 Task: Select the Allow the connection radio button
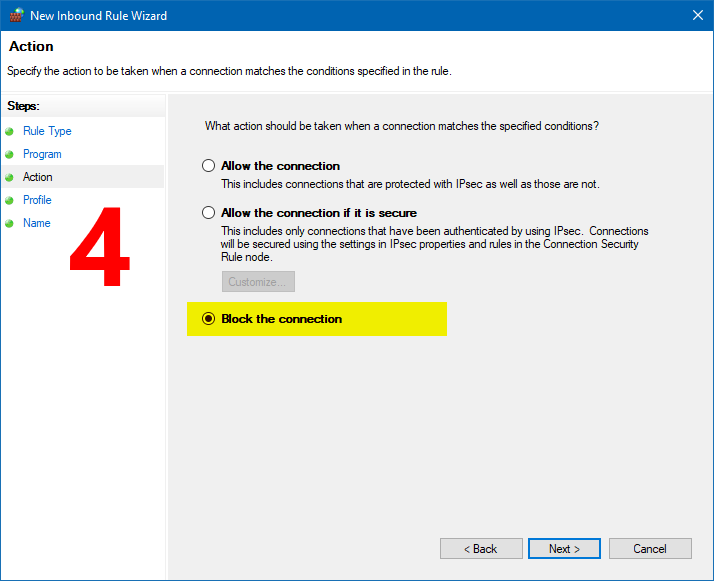[x=209, y=165]
